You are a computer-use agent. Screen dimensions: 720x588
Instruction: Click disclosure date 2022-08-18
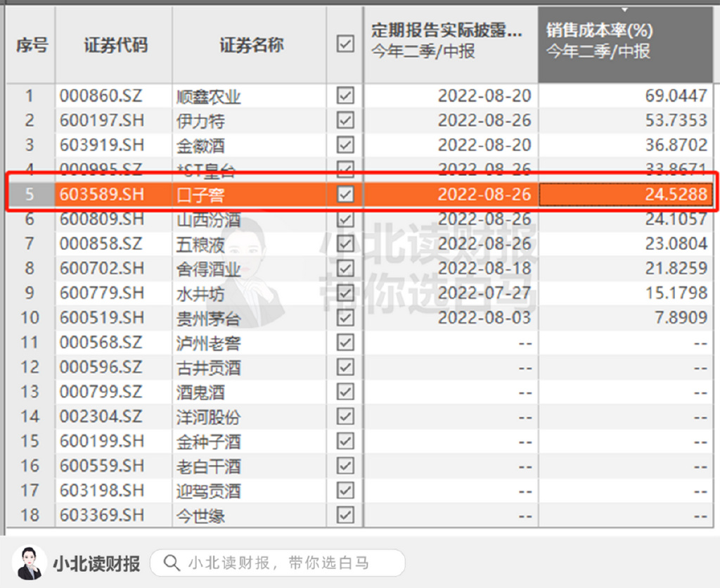[x=484, y=268]
